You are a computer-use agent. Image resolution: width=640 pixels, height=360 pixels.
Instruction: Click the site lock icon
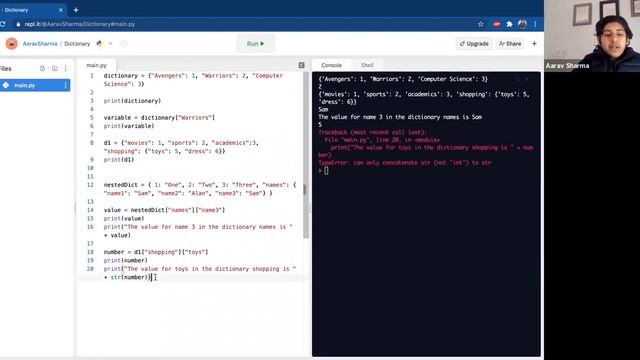pyautogui.click(x=18, y=24)
